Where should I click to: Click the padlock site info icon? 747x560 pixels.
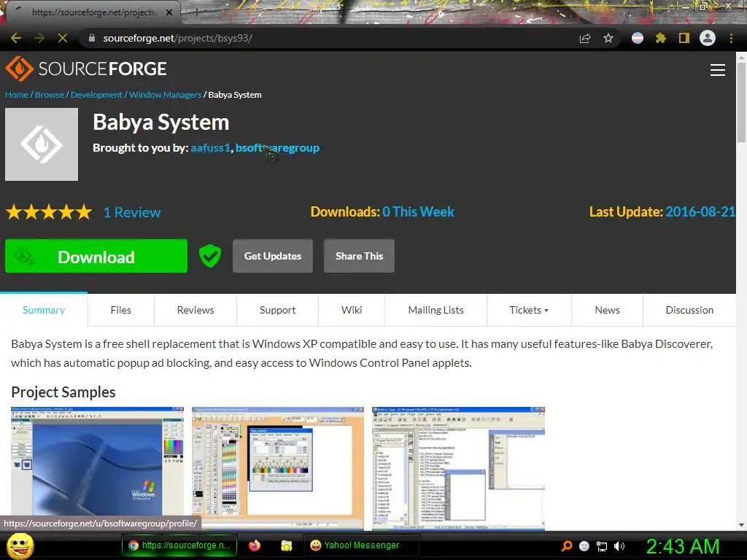(x=92, y=38)
